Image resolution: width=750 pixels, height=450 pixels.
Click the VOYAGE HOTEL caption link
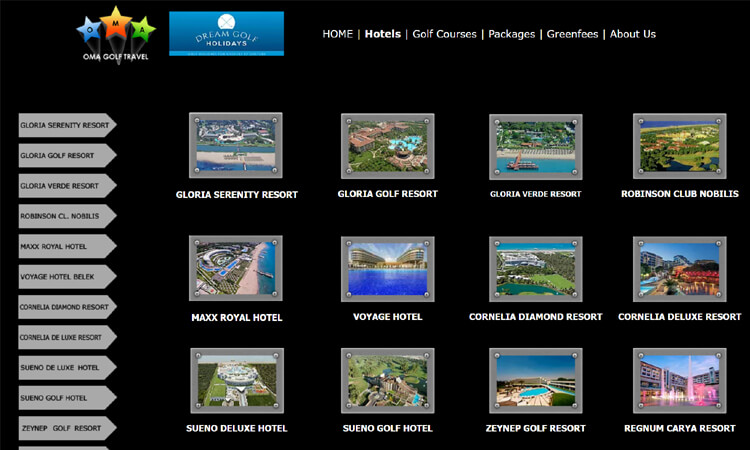pos(387,317)
